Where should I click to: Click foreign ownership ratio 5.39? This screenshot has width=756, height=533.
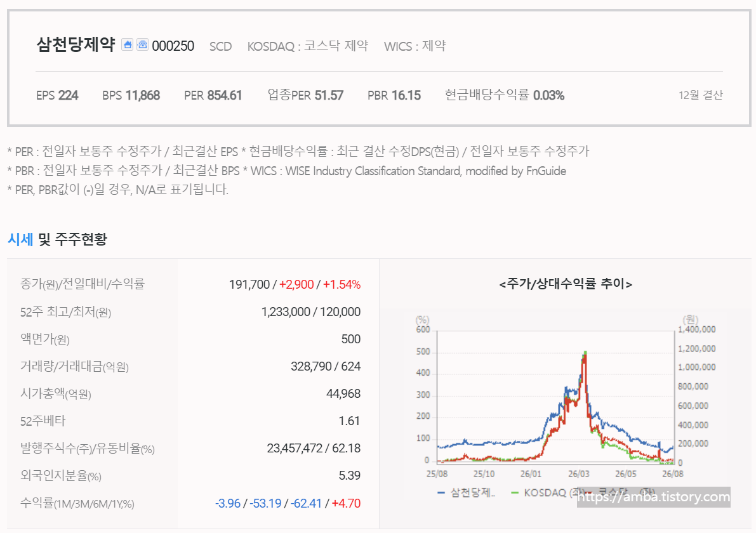(350, 476)
